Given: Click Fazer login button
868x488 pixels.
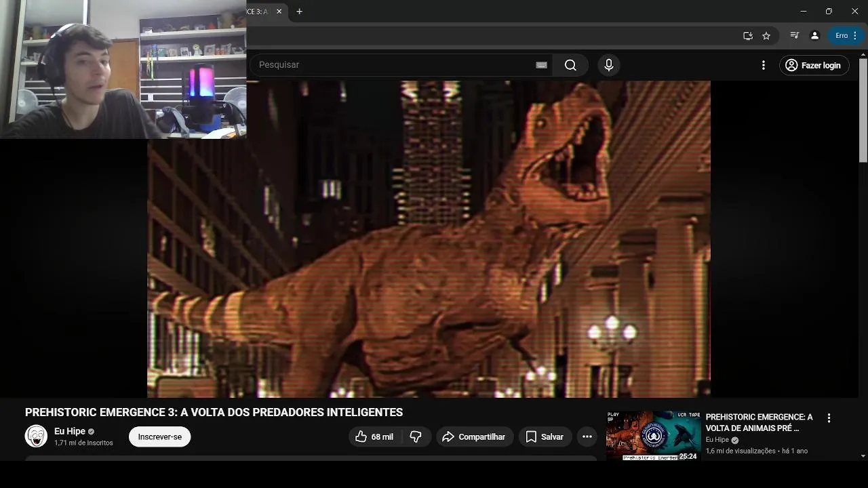Looking at the screenshot, I should pos(814,65).
